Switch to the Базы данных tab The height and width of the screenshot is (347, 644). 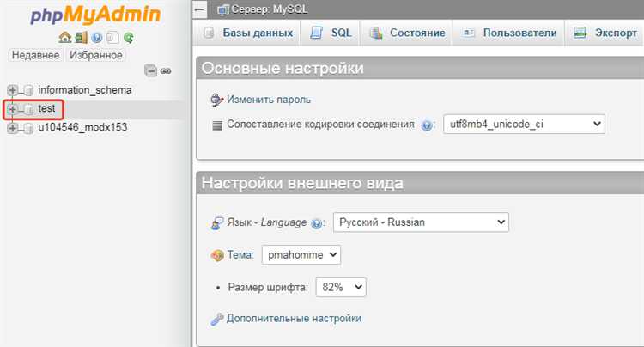click(249, 33)
